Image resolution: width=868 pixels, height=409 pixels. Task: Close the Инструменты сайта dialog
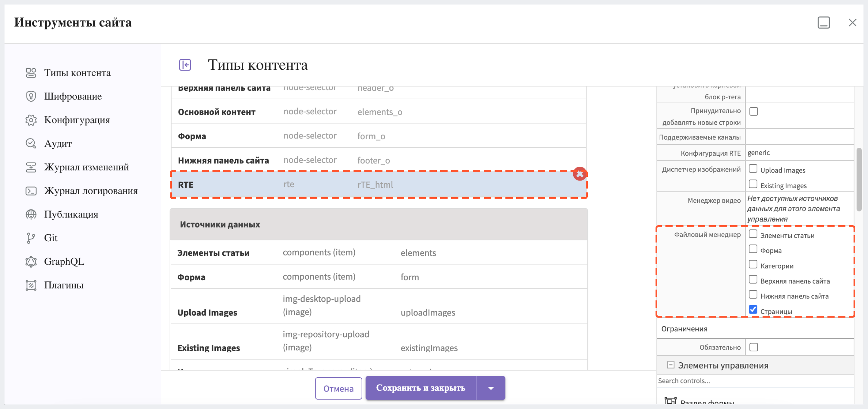click(853, 23)
